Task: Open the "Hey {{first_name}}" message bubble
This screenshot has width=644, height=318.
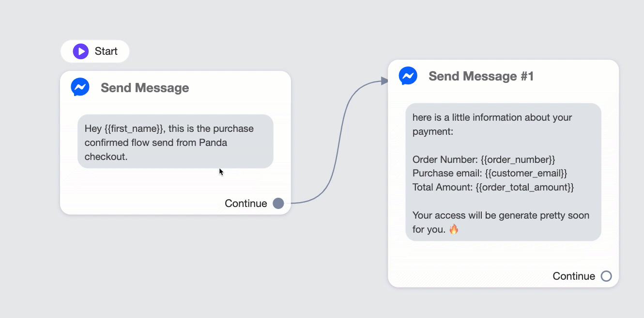Action: (175, 142)
